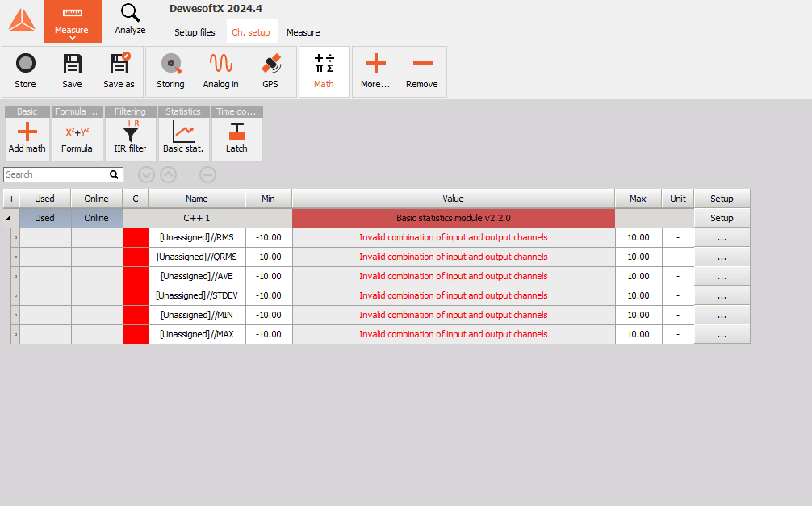Toggle Online cell of STDEV row
The image size is (812, 506).
[97, 295]
